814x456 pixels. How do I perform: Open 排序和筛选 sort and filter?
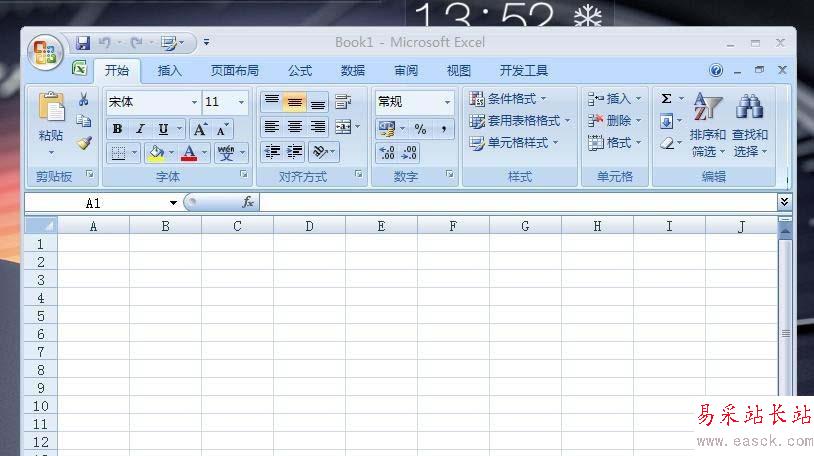pos(708,125)
